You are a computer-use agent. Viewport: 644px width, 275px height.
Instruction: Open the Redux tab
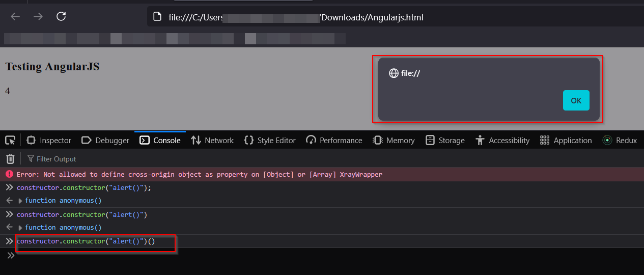[x=620, y=141]
